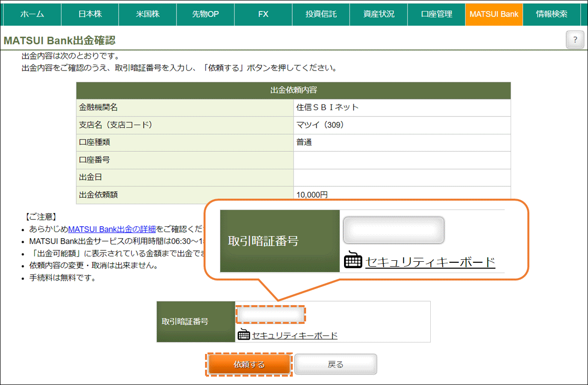Click the help question mark button
588x385 pixels.
(x=575, y=39)
